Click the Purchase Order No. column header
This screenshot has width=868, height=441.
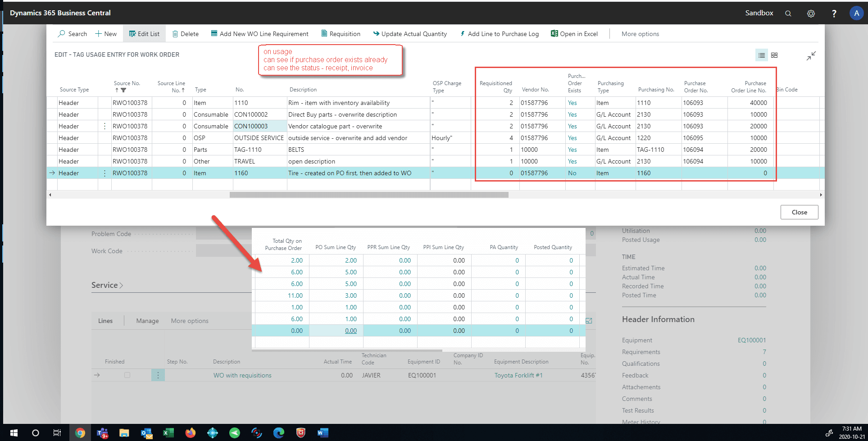pos(696,86)
